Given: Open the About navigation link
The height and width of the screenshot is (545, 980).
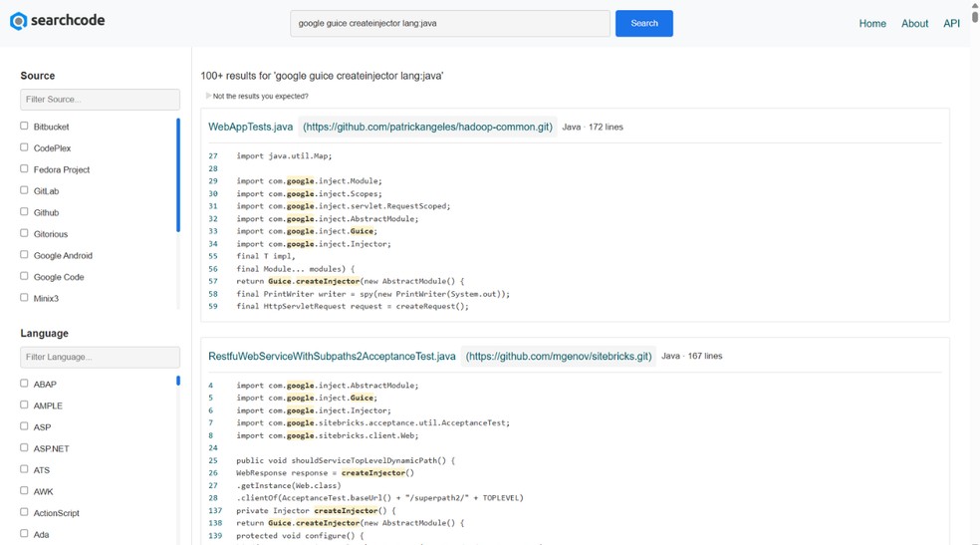Looking at the screenshot, I should 914,23.
